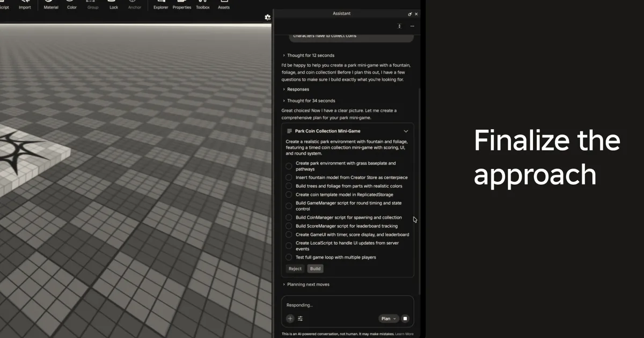Click the list icon beside Park Coin Collection Mini-Game

tap(289, 131)
